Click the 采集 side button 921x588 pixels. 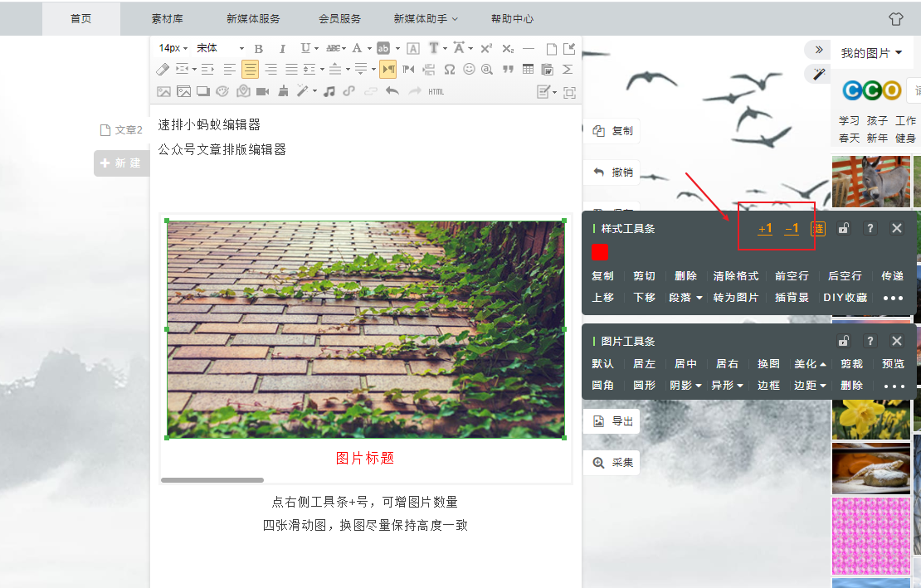[612, 463]
